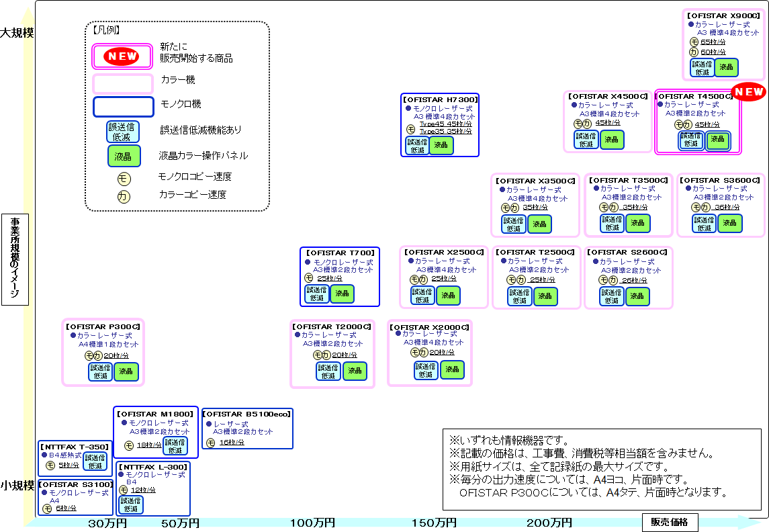The height and width of the screenshot is (532, 769).
Task: Select the OFISTAR X2500C title
Action: (x=444, y=252)
